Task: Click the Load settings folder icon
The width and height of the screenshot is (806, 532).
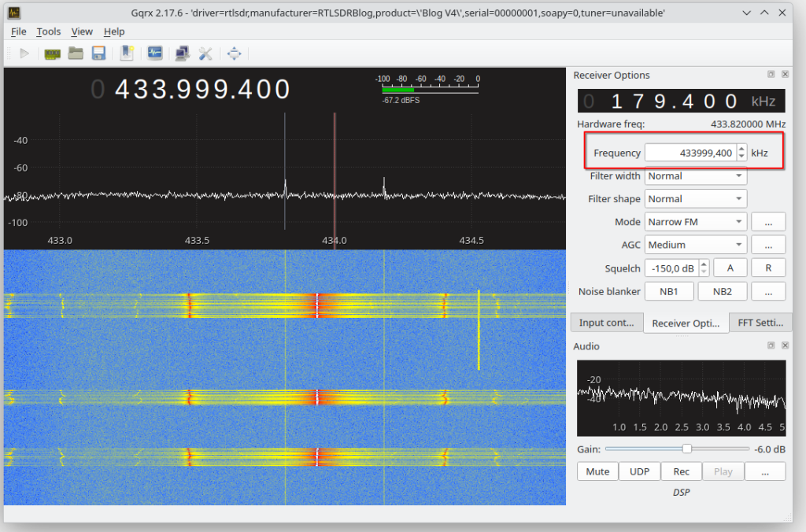Action: click(76, 54)
